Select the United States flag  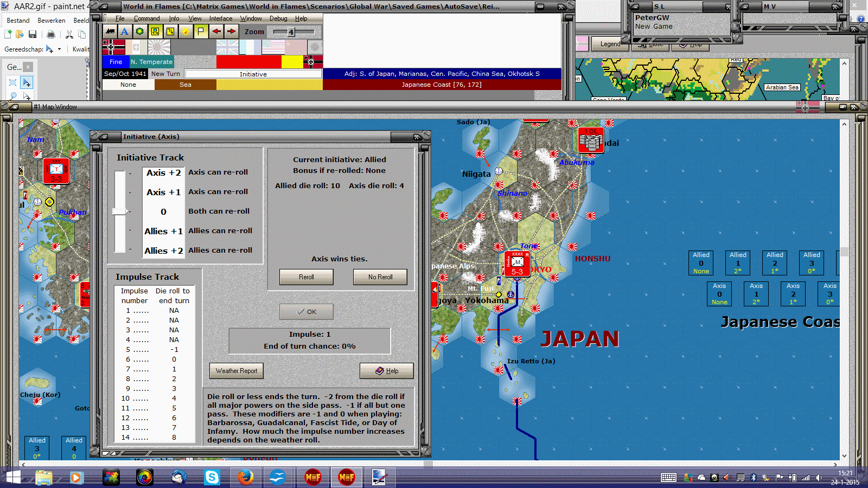[273, 47]
